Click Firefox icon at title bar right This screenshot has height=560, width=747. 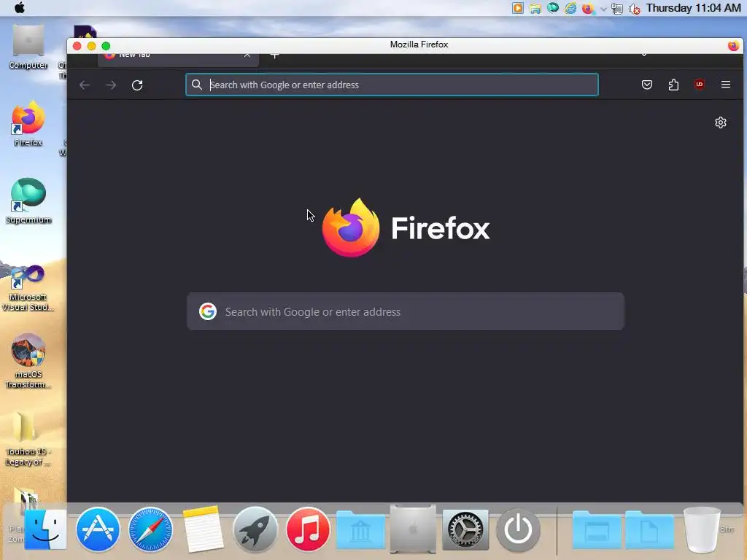click(733, 45)
